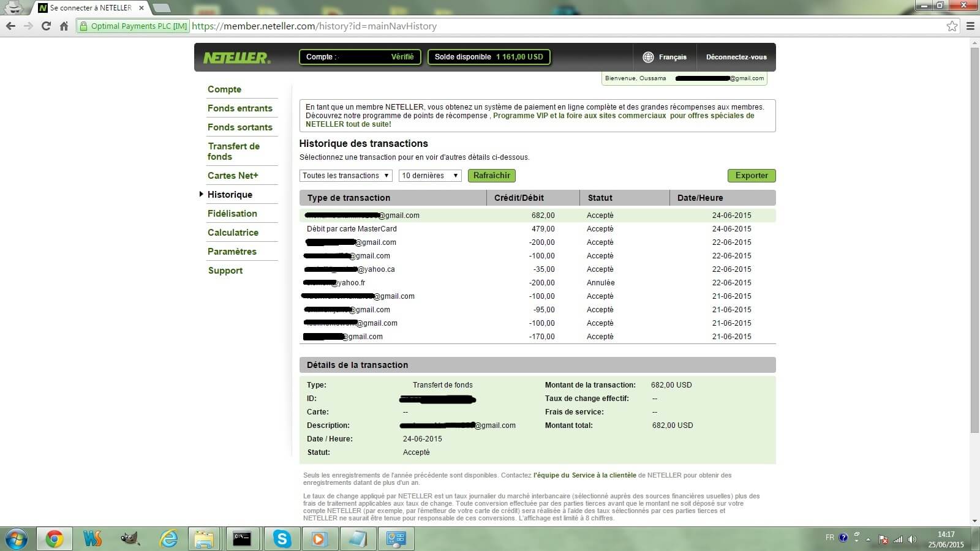Viewport: 980px width, 551px height.
Task: Click the network signal tray icon
Action: coord(898,539)
